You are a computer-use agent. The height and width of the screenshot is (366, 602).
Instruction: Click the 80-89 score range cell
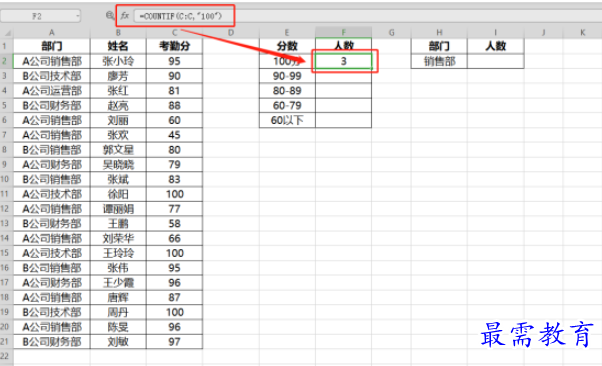click(287, 91)
